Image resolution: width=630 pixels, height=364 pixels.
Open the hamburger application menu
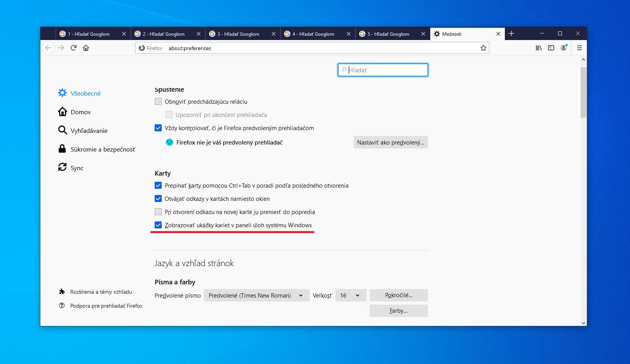coord(579,48)
